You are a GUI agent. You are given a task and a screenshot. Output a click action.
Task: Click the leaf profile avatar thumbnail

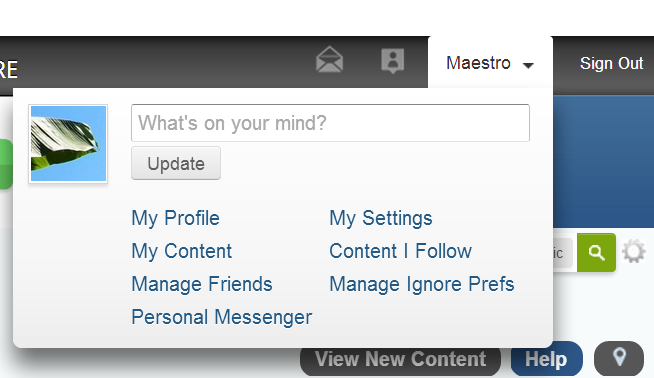(68, 144)
